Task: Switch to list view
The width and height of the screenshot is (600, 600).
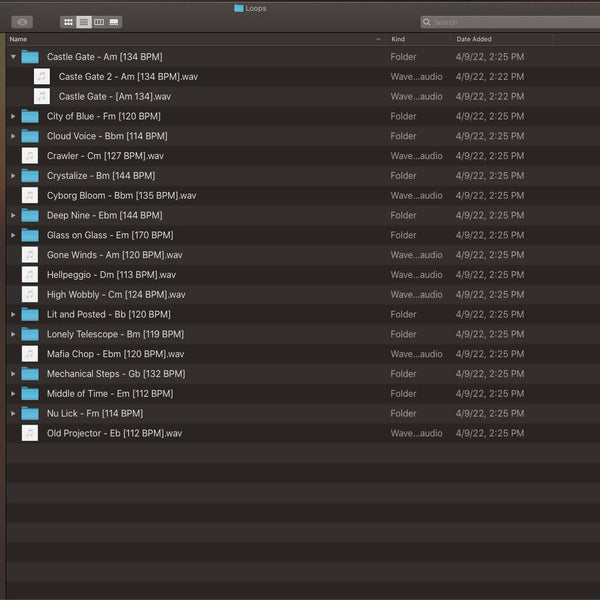Action: (84, 22)
